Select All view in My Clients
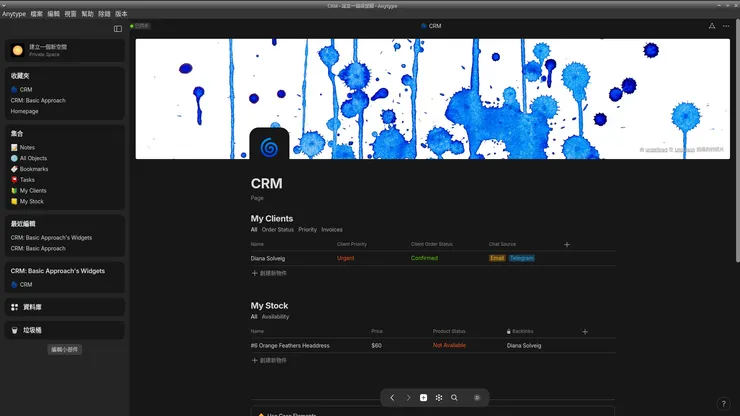The width and height of the screenshot is (740, 416). pos(254,230)
